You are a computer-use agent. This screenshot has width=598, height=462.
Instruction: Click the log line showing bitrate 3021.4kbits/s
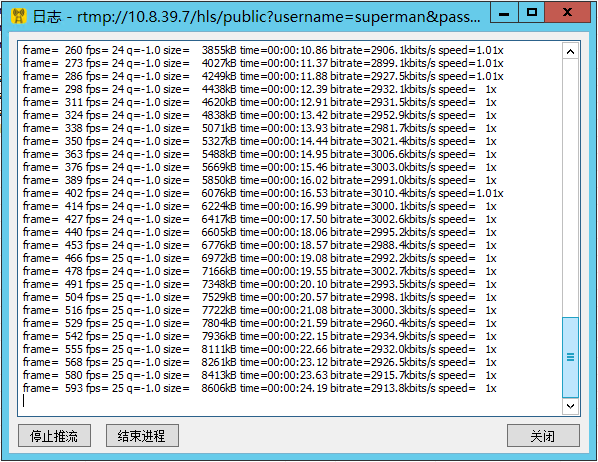[x=259, y=142]
